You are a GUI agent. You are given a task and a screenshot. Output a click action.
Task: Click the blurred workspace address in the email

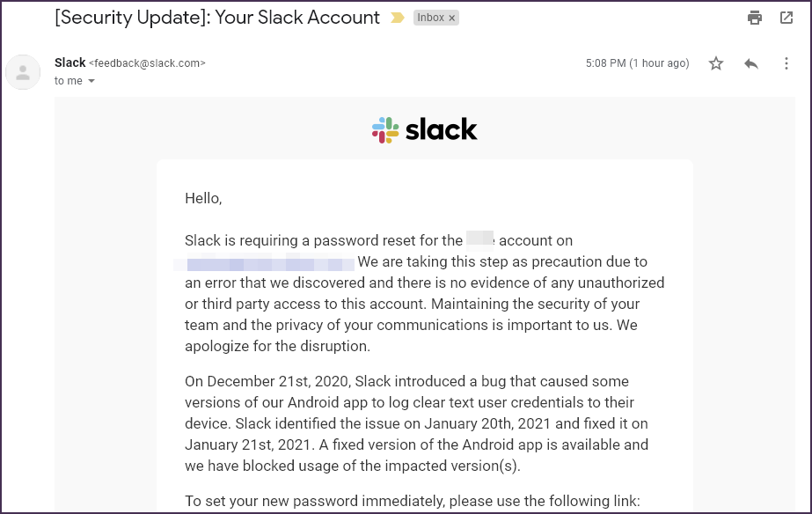[x=265, y=262]
